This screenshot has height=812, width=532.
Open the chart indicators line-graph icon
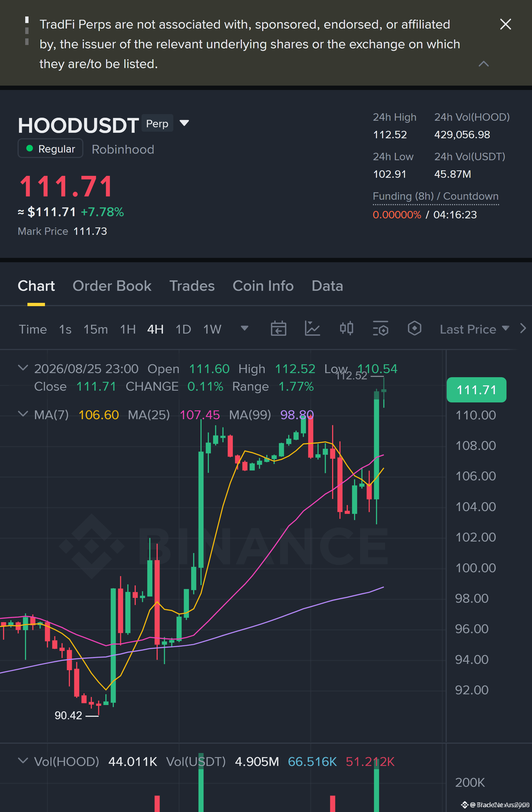pos(312,329)
